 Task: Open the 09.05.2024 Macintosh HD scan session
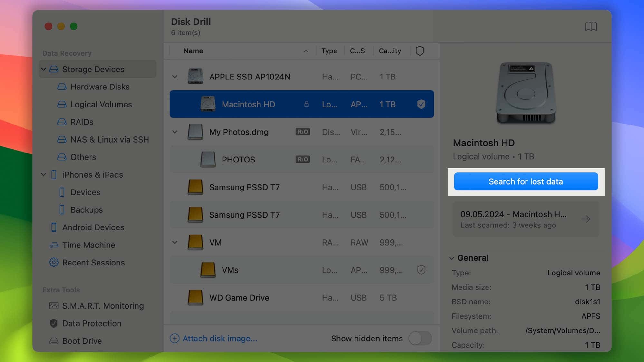click(526, 219)
